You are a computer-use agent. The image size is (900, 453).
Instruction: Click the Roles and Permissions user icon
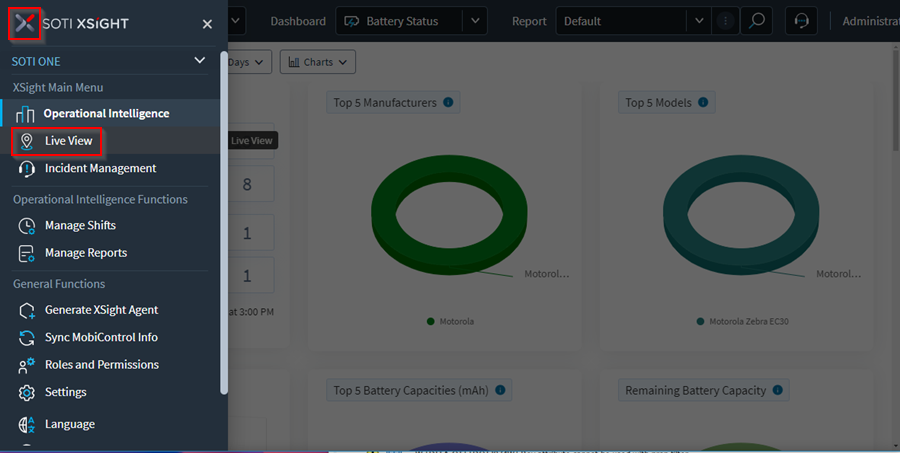click(x=26, y=365)
